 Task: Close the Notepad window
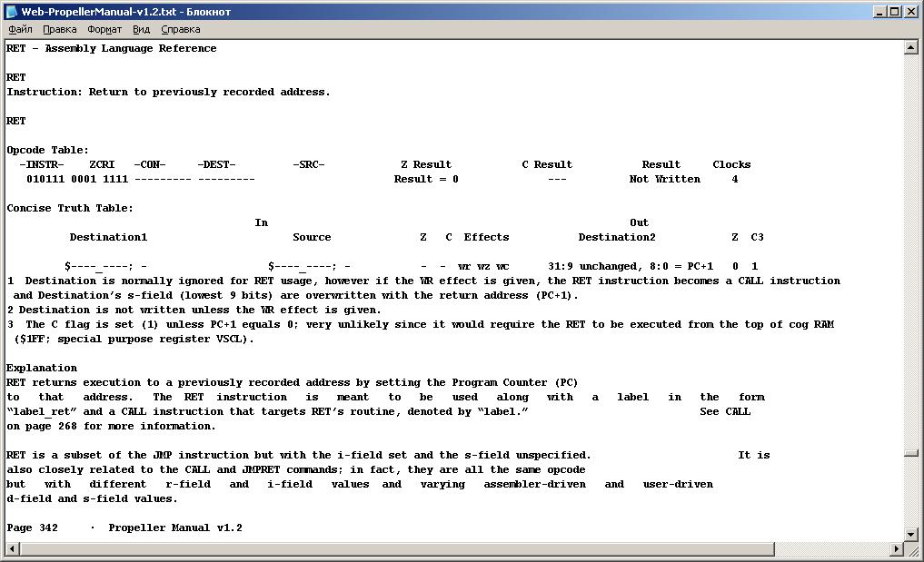910,12
